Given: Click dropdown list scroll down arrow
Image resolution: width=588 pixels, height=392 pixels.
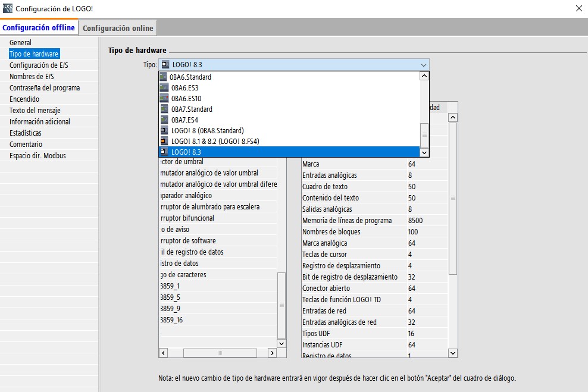Looking at the screenshot, I should [x=424, y=152].
